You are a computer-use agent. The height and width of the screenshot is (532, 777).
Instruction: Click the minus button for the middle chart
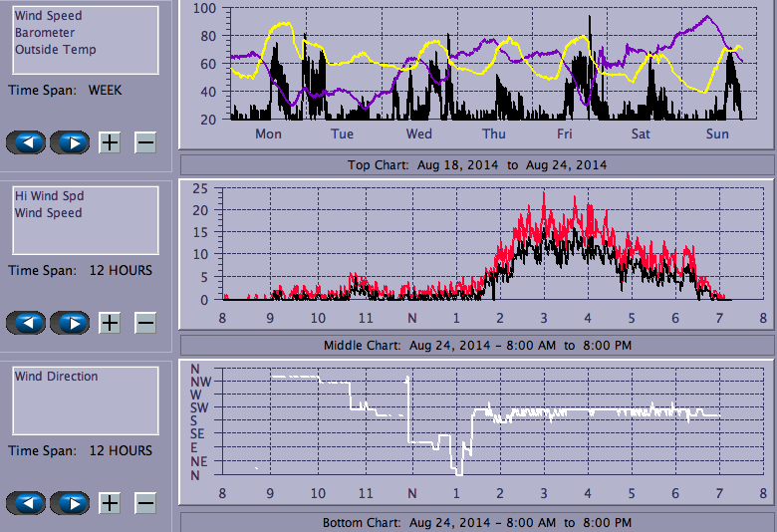145,323
